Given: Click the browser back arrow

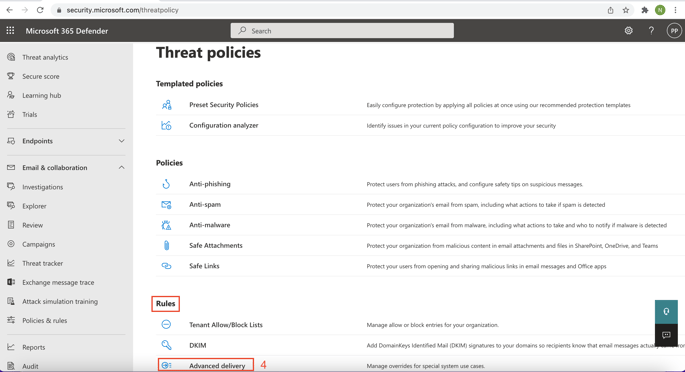Looking at the screenshot, I should pos(9,10).
